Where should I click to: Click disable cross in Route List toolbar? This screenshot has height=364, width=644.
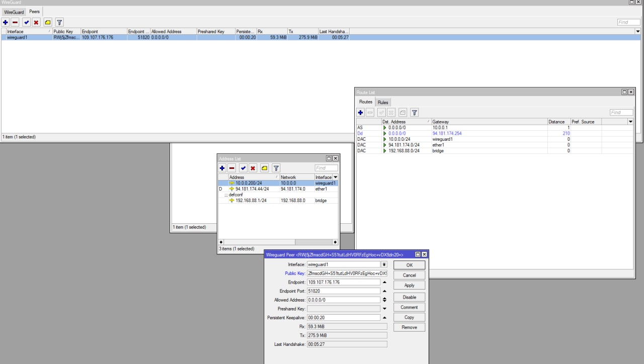391,113
